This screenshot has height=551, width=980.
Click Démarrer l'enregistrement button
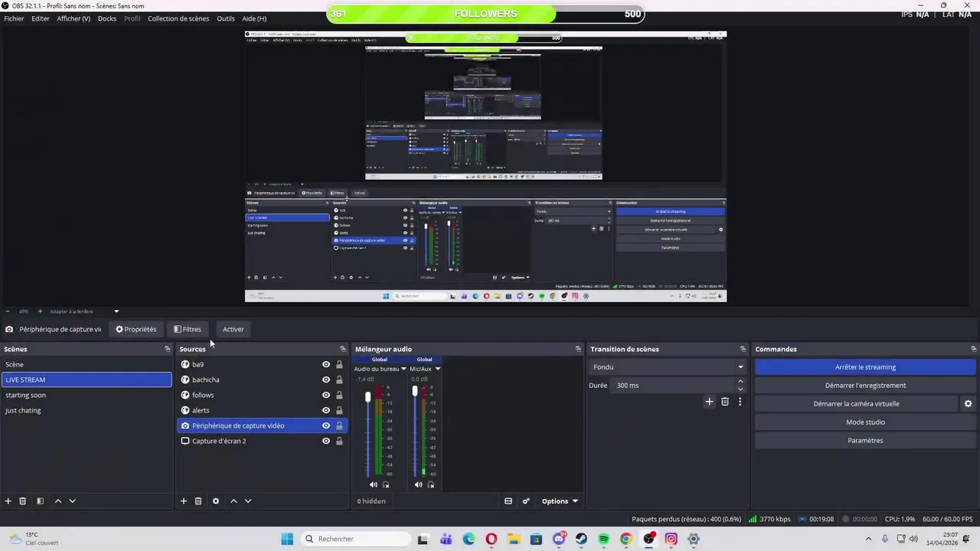coord(865,386)
